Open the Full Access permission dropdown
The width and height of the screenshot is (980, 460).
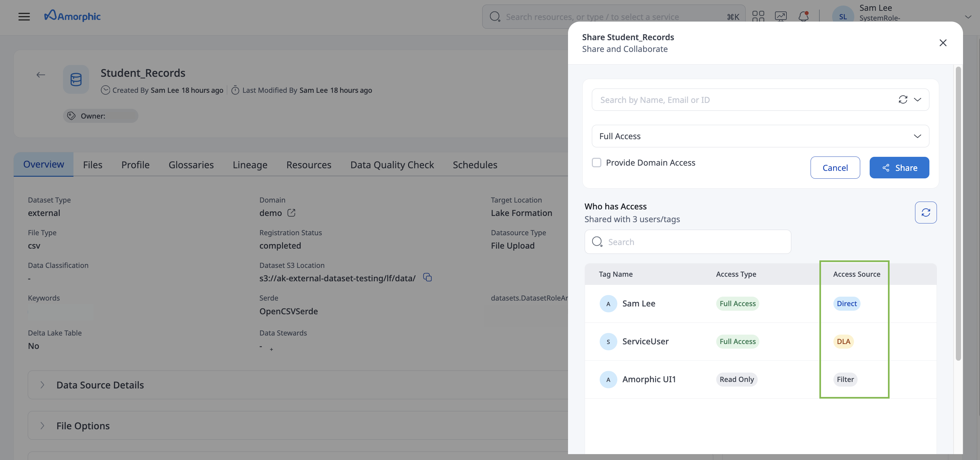tap(760, 136)
